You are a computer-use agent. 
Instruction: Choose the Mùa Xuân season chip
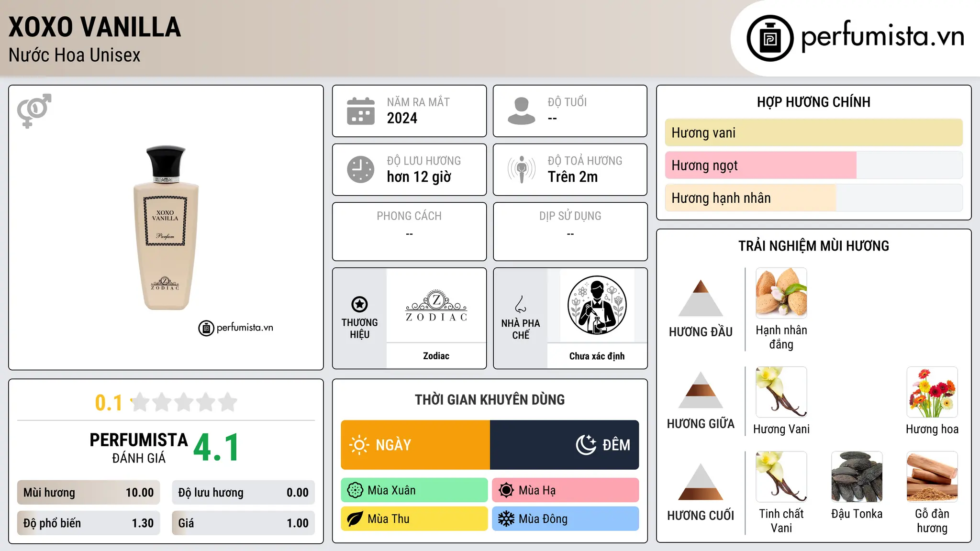pos(414,490)
